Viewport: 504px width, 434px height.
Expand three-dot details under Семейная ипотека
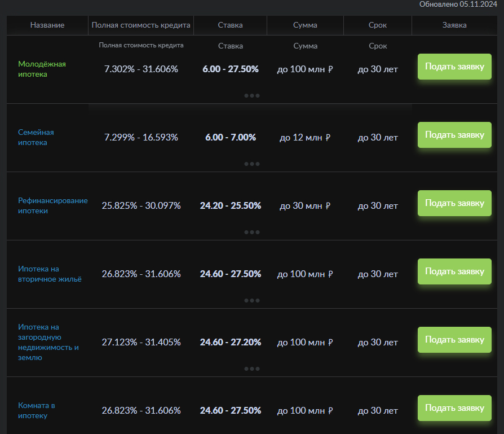pos(252,164)
